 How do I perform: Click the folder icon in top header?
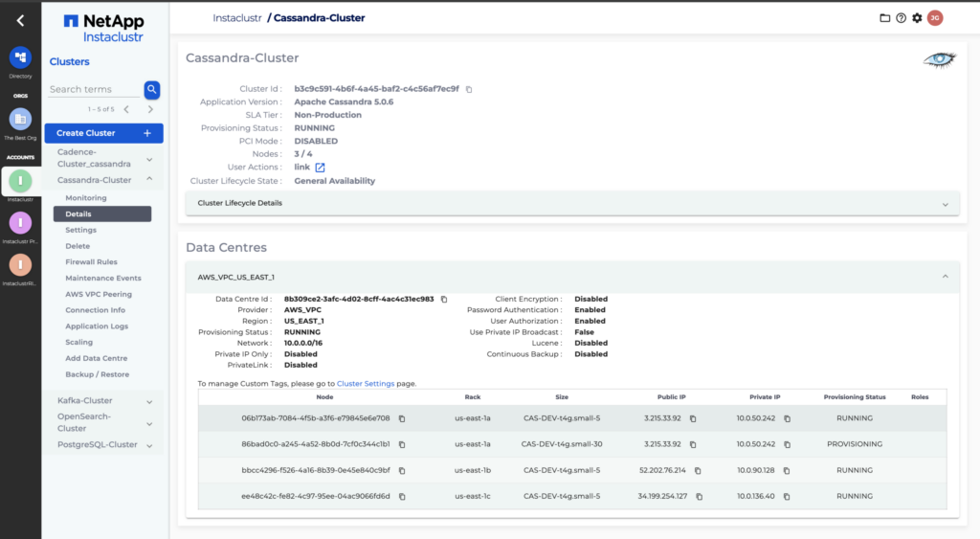884,18
